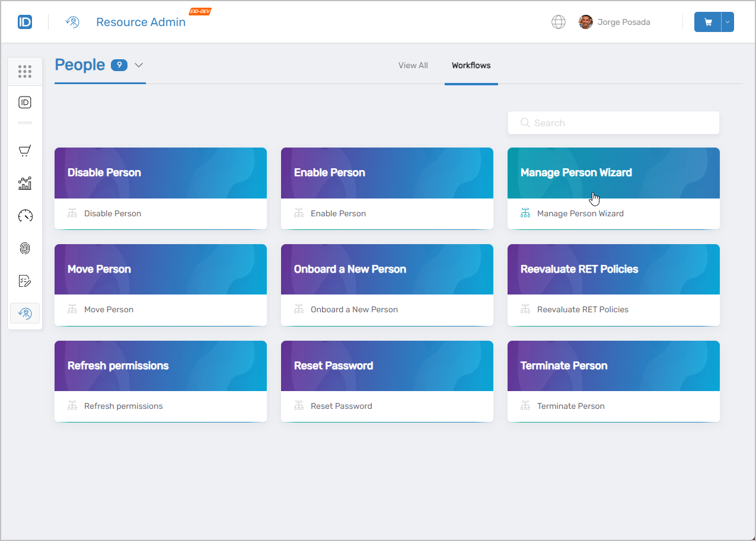Click the blue cart button in the top bar
Image resolution: width=756 pixels, height=541 pixels.
point(707,21)
